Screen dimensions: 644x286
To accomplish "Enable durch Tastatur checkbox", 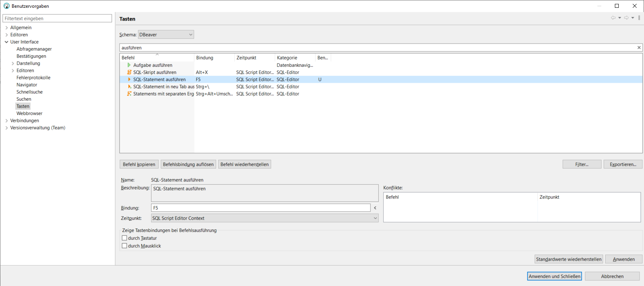I will (124, 238).
